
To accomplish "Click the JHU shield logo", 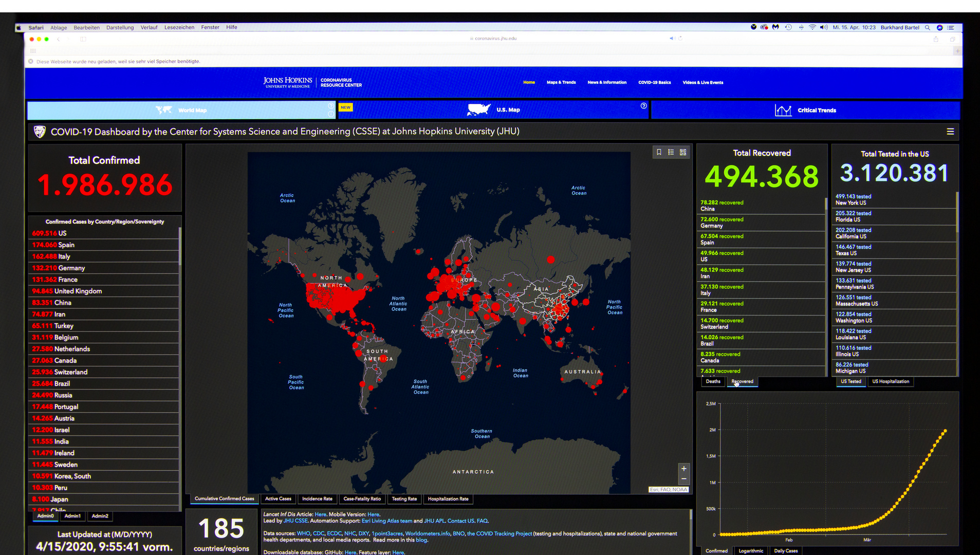I will tap(40, 132).
